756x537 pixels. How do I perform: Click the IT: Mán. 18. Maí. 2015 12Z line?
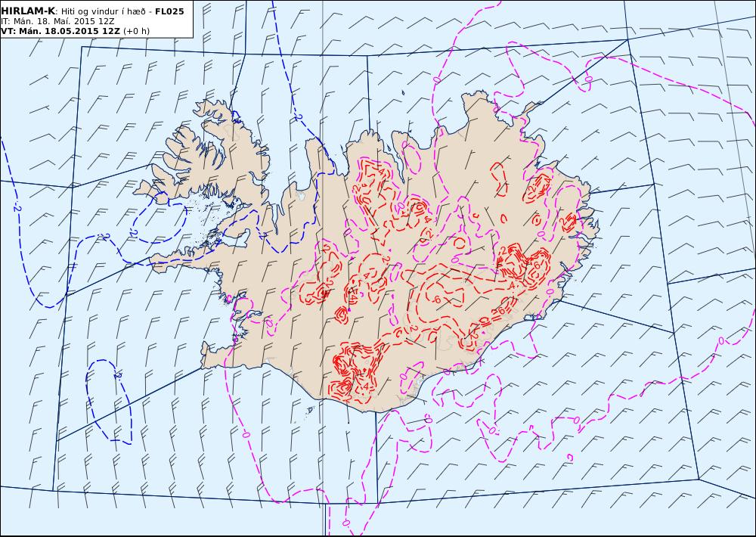click(60, 21)
